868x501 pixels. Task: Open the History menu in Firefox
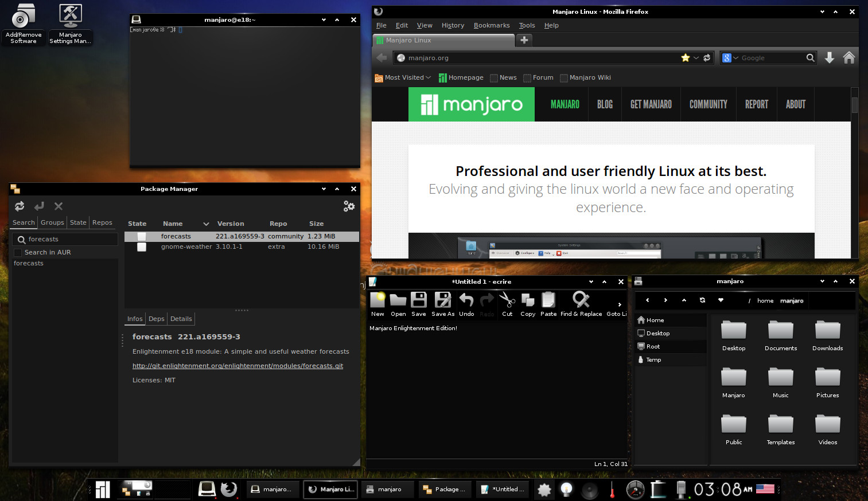pos(453,25)
